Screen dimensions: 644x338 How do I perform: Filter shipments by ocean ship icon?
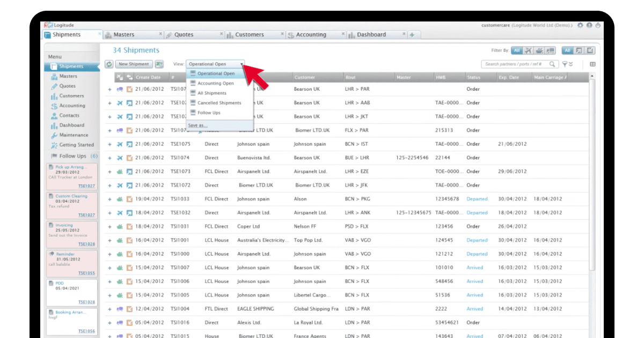point(539,50)
